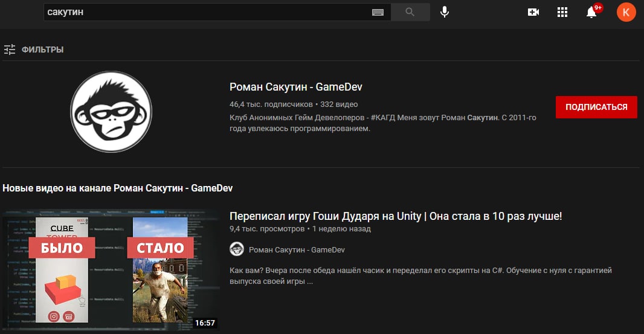The width and height of the screenshot is (644, 334).
Task: Play the БЫЛО СТАЛО video thumbnail
Action: pos(111,269)
